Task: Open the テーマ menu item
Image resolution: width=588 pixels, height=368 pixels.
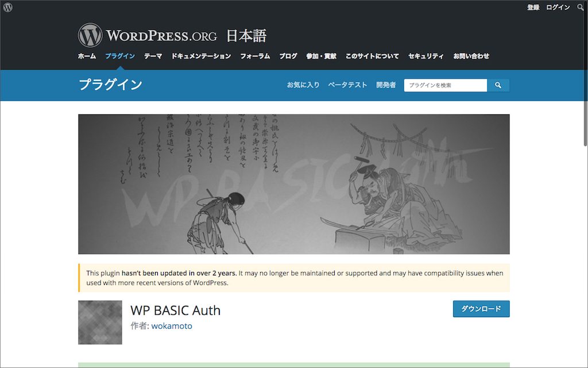Action: [x=153, y=56]
